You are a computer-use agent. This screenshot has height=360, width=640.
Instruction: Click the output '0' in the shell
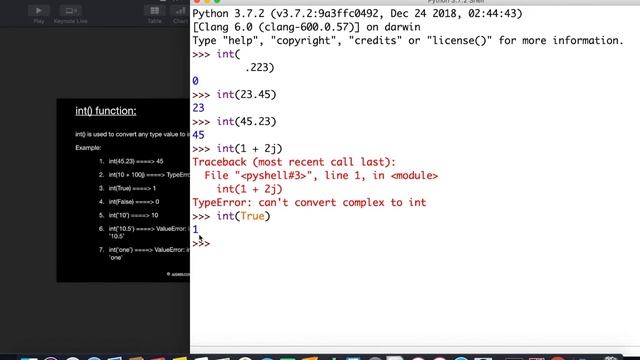point(196,81)
